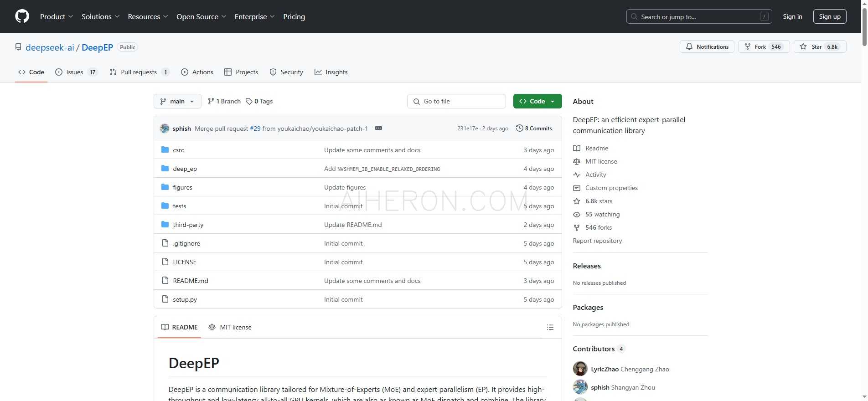Click the search magnifier in header
Viewport: 868px width, 401px height.
(634, 17)
